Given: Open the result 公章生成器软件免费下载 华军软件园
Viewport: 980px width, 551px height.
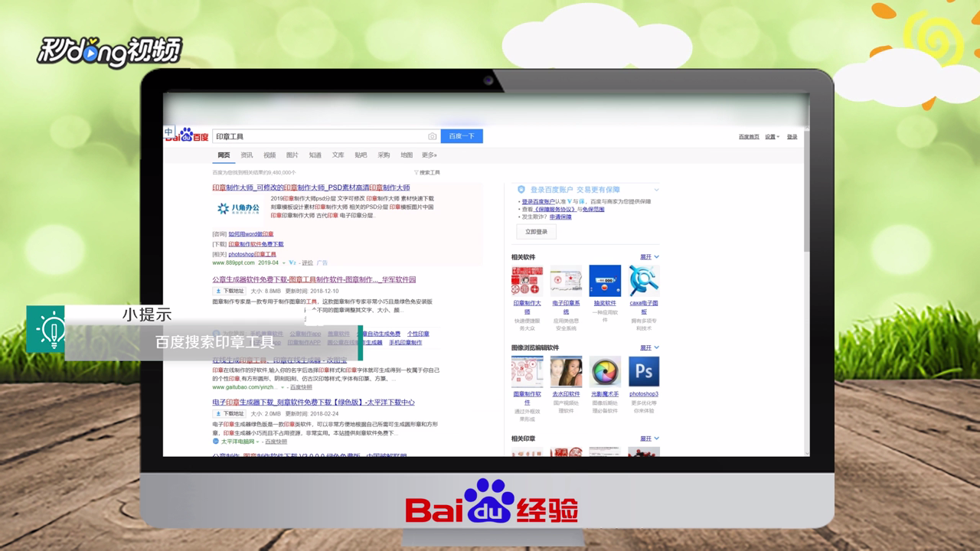Looking at the screenshot, I should coord(314,280).
